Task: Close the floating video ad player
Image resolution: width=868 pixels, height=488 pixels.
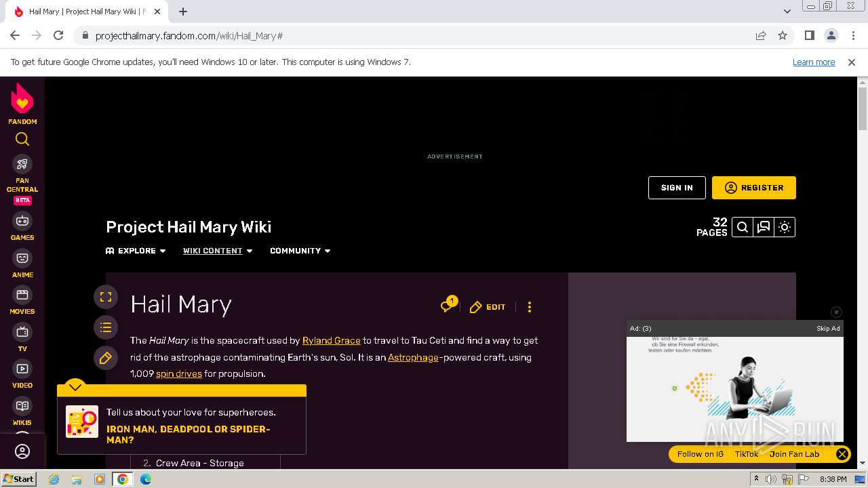Action: 836,312
